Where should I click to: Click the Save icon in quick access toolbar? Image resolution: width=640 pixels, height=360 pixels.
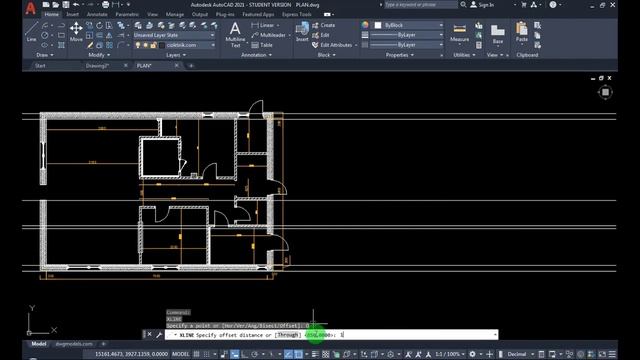pos(66,4)
